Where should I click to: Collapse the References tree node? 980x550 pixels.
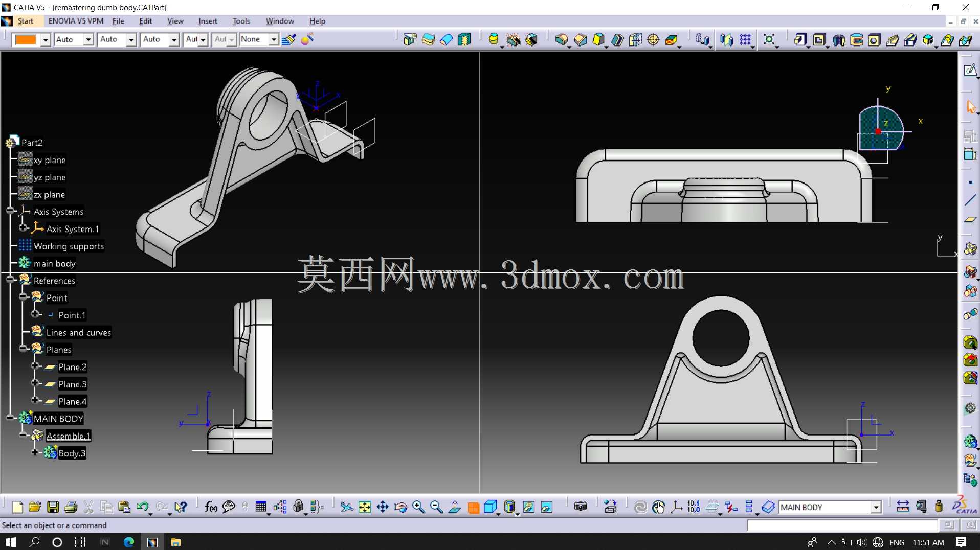click(x=10, y=279)
